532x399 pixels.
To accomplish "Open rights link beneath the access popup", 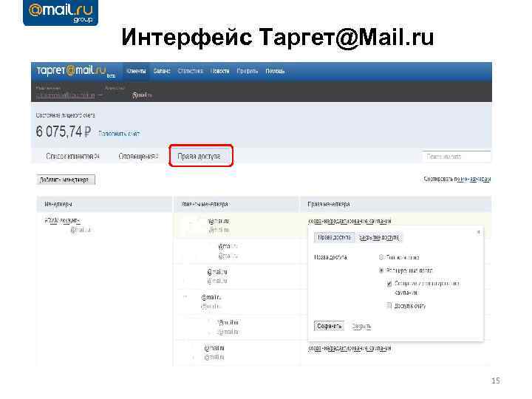I will pos(349,349).
